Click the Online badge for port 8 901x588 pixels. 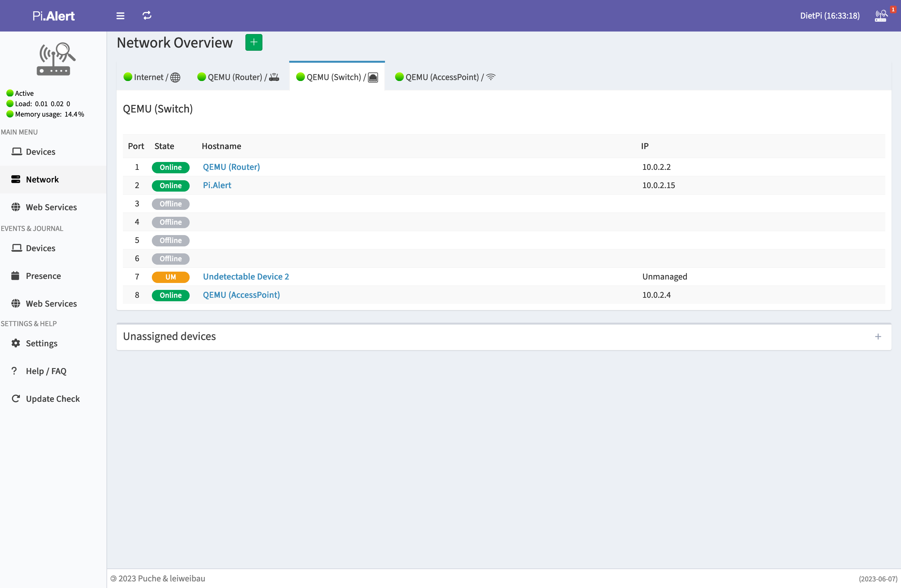pyautogui.click(x=170, y=295)
